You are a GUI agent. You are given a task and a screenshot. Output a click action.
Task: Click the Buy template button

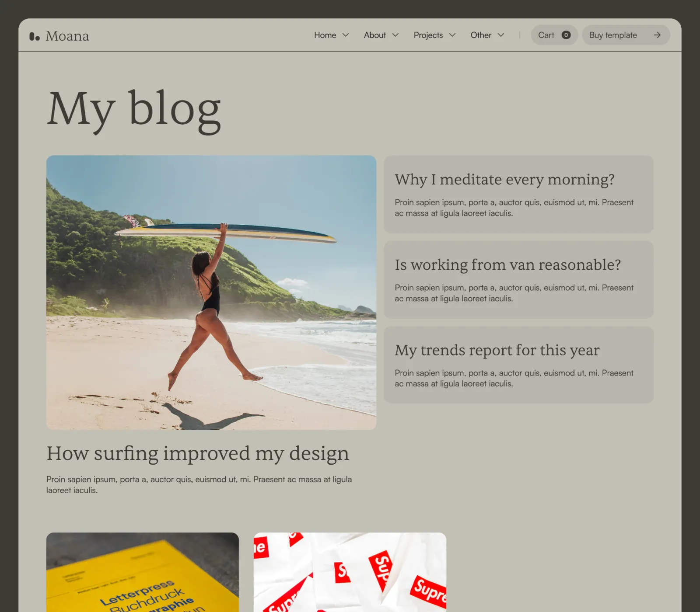pyautogui.click(x=626, y=35)
